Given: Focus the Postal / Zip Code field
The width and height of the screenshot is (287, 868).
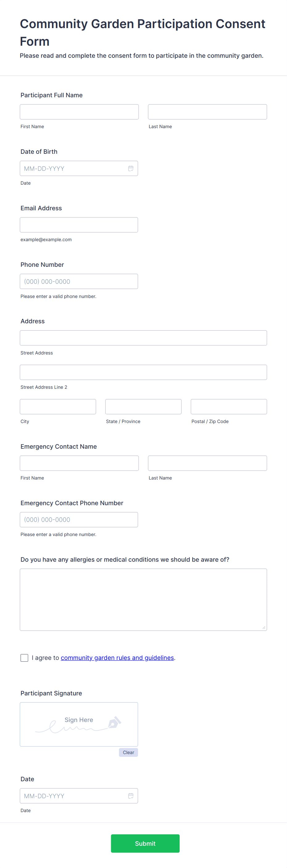Looking at the screenshot, I should point(229,407).
